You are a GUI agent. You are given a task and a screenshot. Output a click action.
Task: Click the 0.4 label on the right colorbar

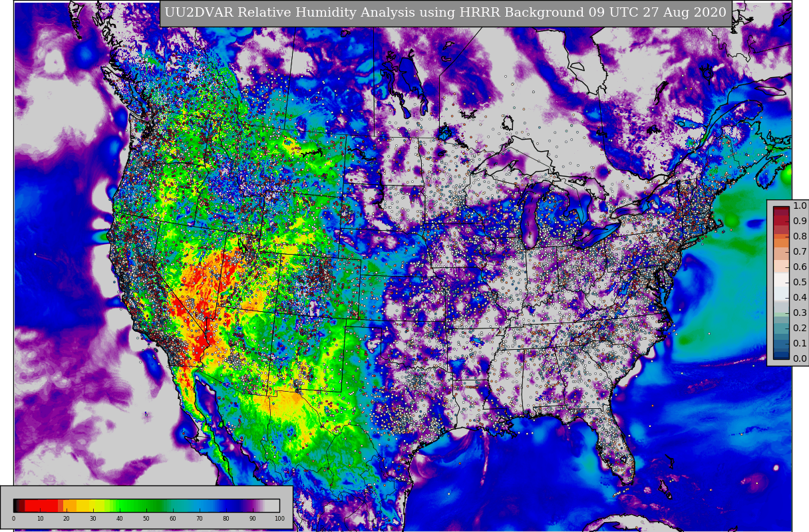point(800,298)
